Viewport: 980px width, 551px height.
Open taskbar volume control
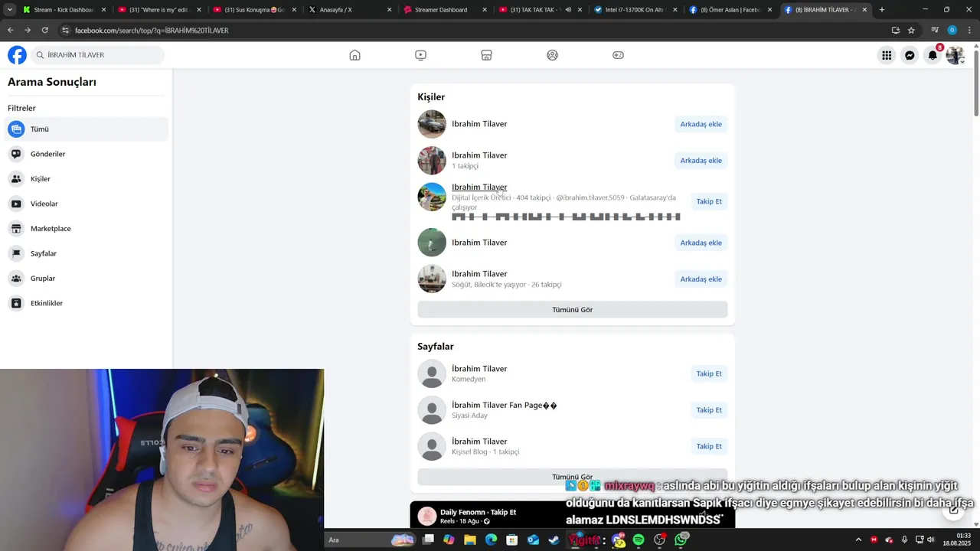click(931, 540)
